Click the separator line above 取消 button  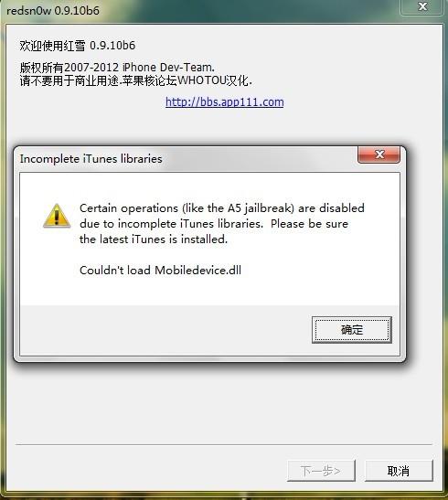coord(224,444)
